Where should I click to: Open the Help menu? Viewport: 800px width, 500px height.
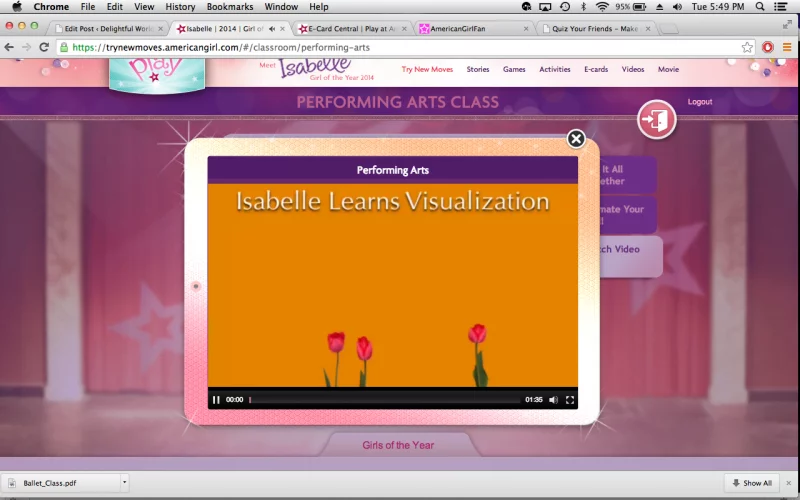318,7
